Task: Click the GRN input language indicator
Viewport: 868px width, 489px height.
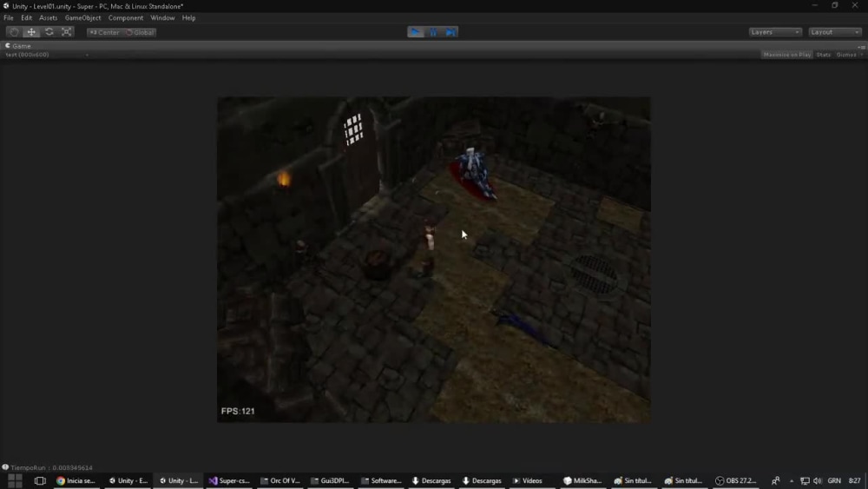Action: coord(833,480)
